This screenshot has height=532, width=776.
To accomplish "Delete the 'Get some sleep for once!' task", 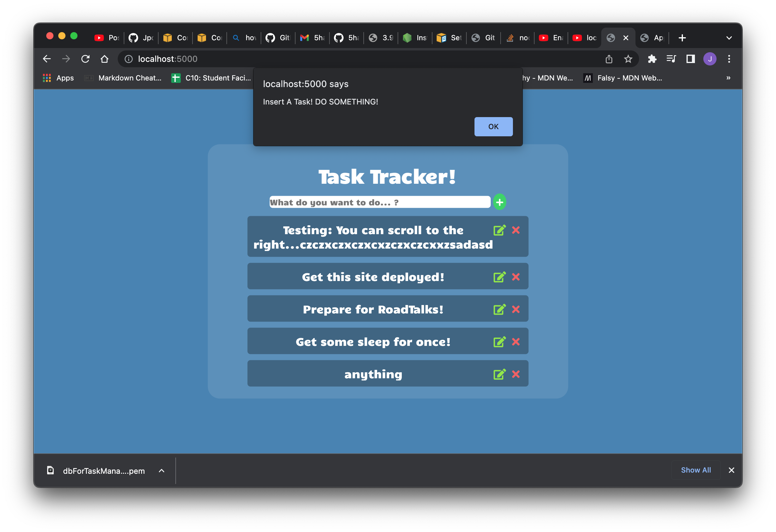I will (516, 342).
